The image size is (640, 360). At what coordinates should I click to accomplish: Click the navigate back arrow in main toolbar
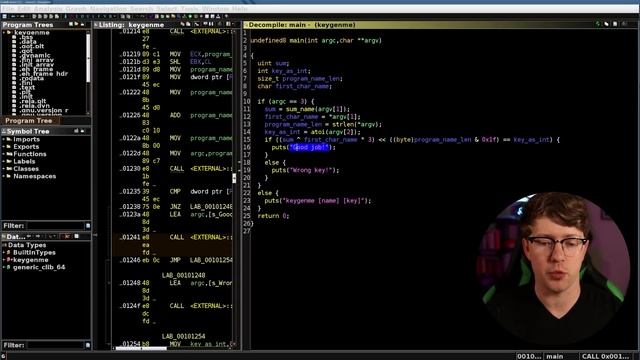tap(13, 16)
